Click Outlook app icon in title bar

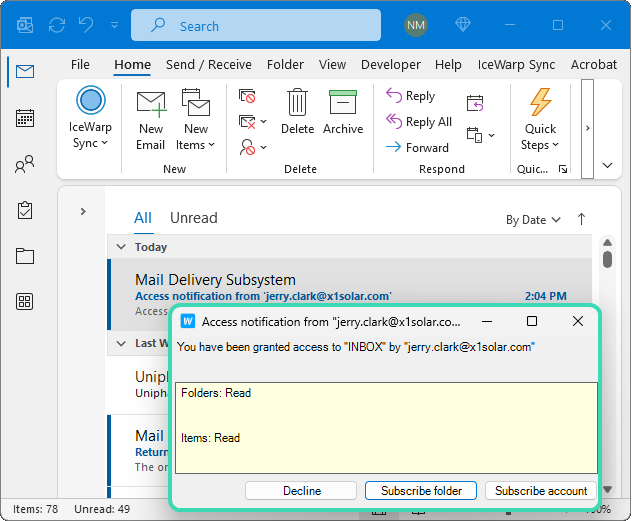coord(25,25)
